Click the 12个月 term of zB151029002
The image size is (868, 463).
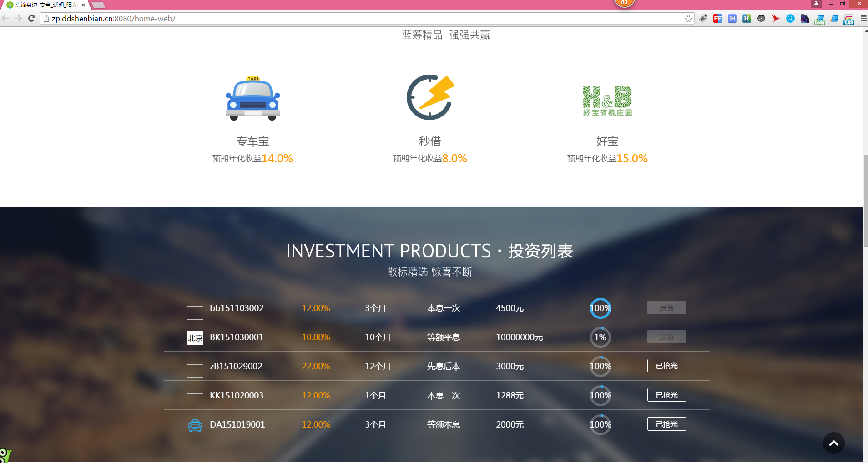click(x=378, y=366)
